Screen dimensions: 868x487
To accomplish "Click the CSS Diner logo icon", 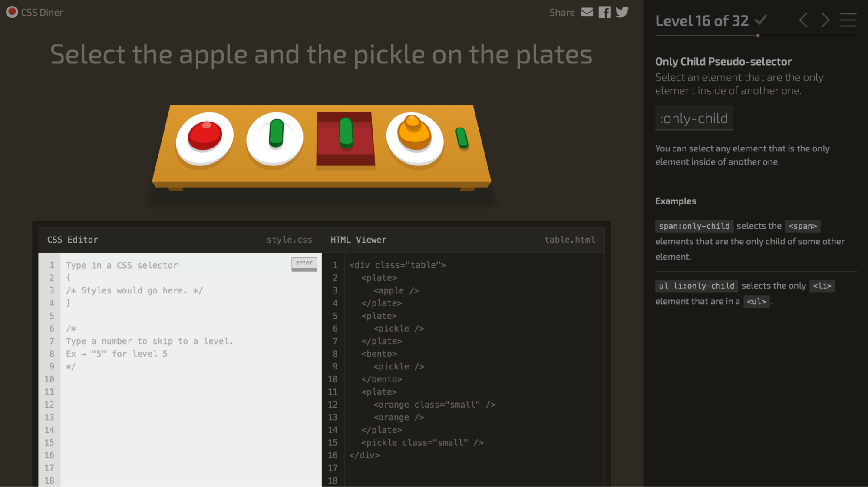I will tap(11, 11).
